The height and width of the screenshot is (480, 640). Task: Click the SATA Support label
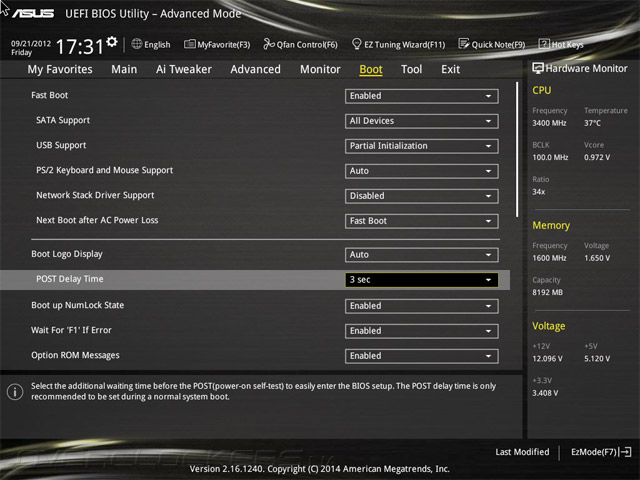pos(63,120)
